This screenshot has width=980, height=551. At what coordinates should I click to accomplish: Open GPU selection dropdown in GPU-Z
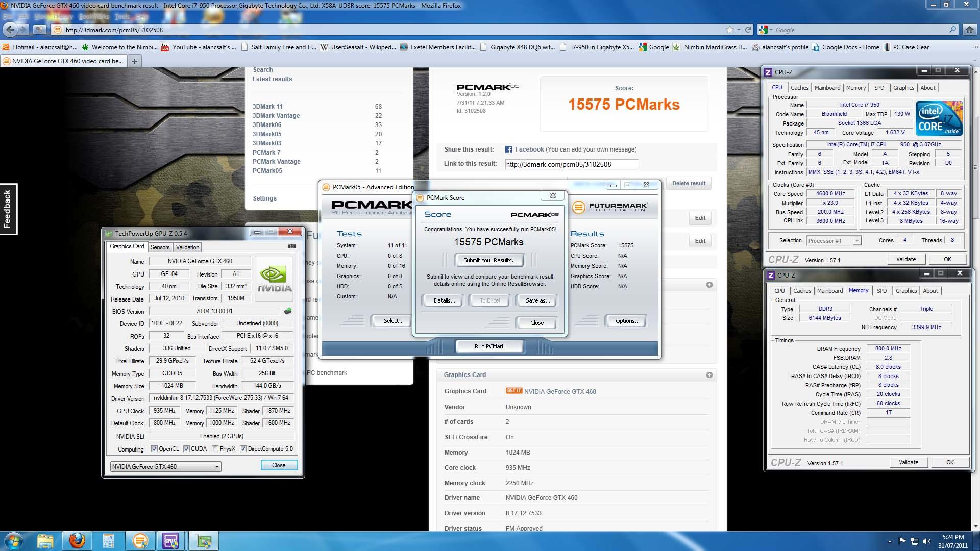coord(165,466)
